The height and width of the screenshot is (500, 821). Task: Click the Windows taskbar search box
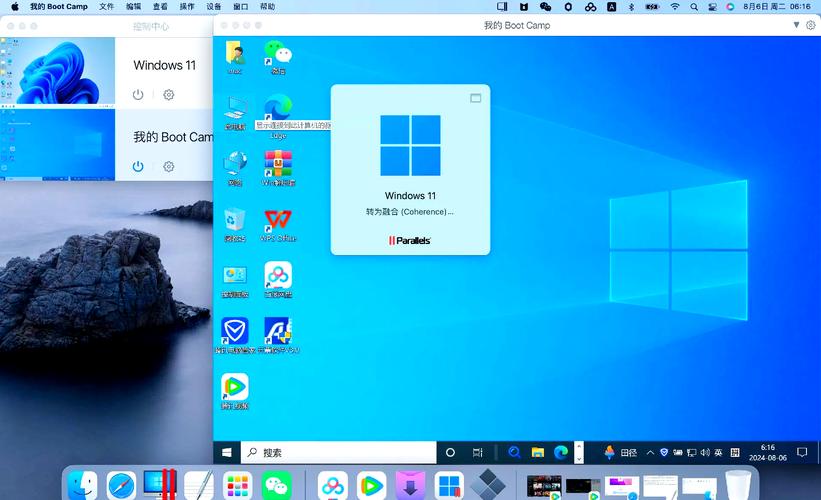tap(338, 452)
